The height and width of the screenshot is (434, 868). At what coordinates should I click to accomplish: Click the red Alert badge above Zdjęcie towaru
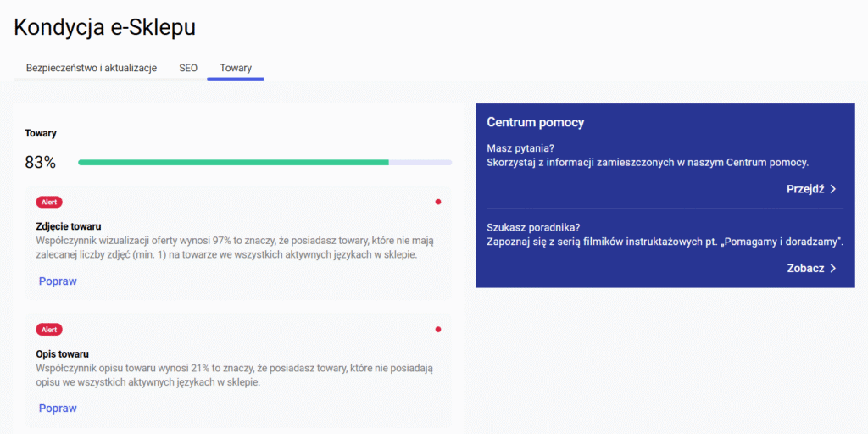click(x=49, y=202)
